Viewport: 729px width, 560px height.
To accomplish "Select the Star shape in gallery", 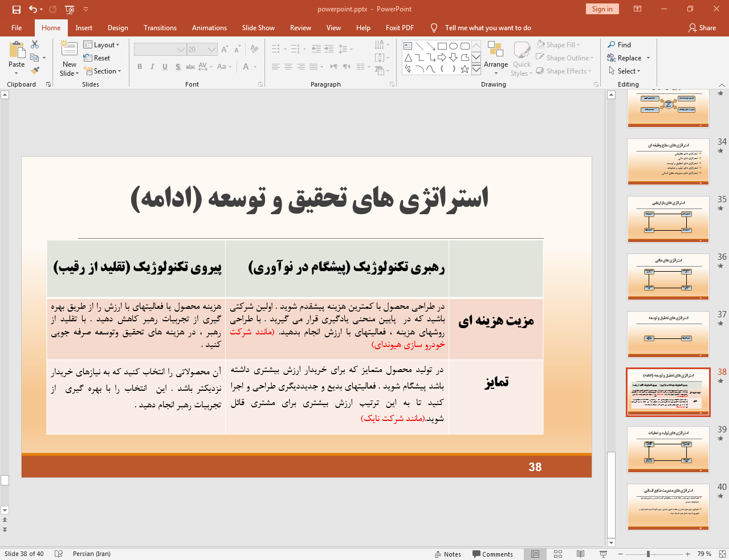I will (465, 69).
